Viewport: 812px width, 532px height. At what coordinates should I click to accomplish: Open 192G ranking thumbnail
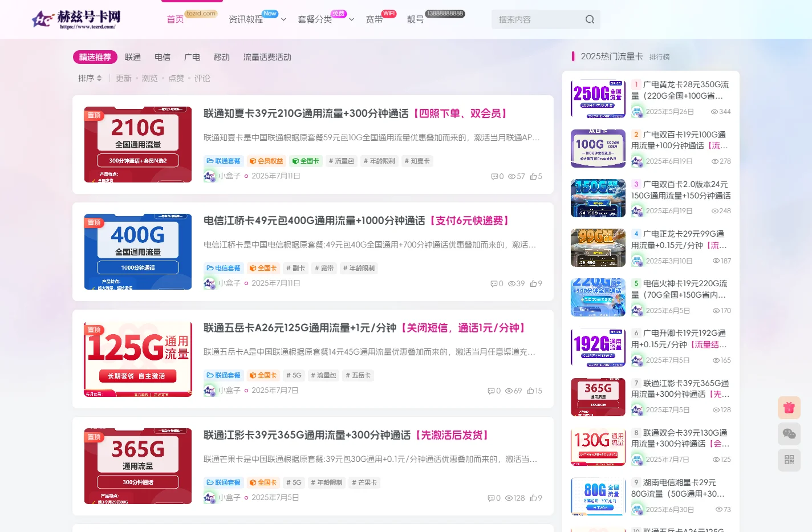pyautogui.click(x=598, y=347)
